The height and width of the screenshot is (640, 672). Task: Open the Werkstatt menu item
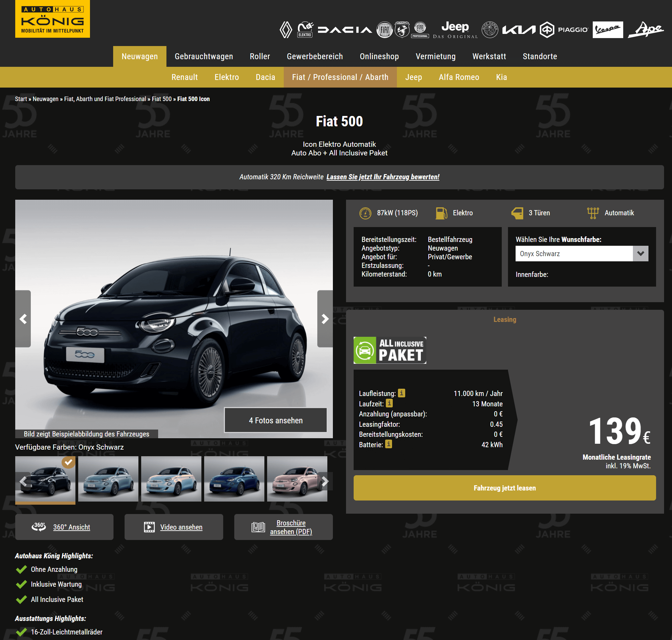click(x=489, y=56)
